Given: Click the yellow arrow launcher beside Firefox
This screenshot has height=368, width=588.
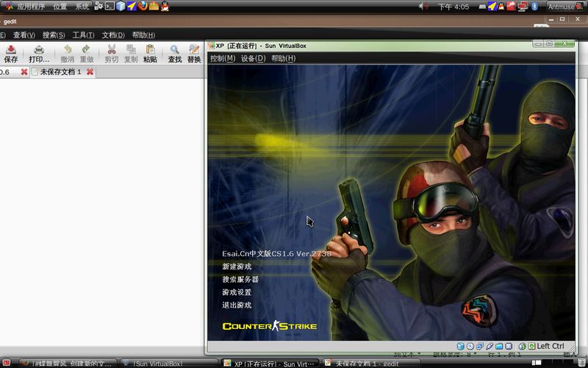Looking at the screenshot, I should pyautogui.click(x=132, y=6).
